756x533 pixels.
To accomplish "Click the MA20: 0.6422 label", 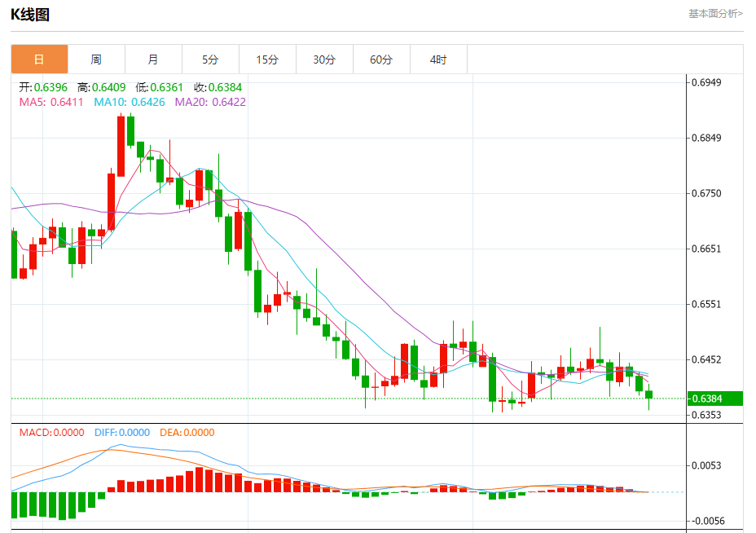I will (210, 102).
